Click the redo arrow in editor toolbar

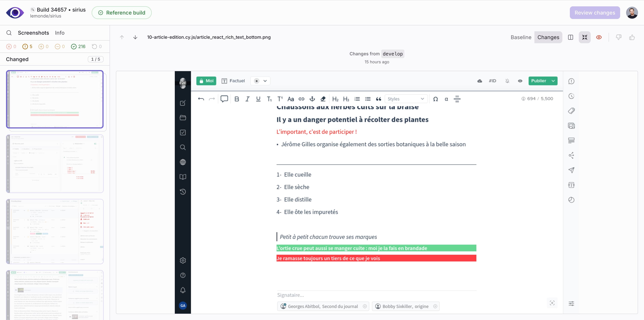212,99
